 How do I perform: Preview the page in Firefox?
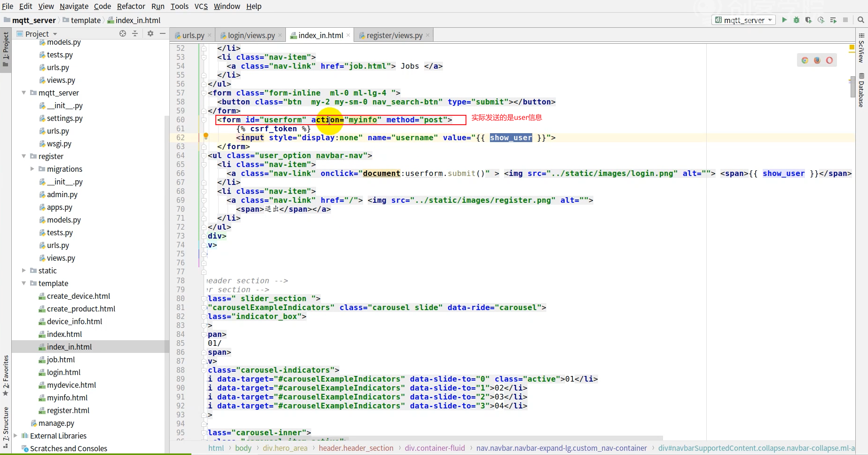coord(817,60)
